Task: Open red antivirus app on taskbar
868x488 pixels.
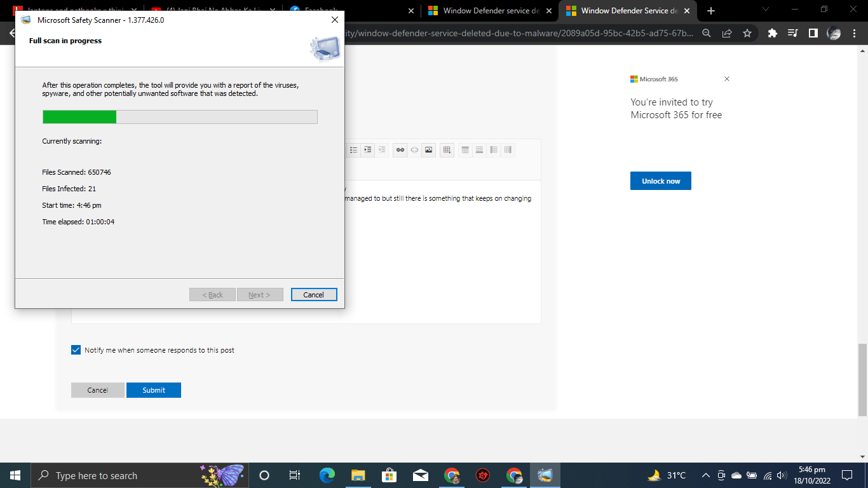Action: pos(483,475)
